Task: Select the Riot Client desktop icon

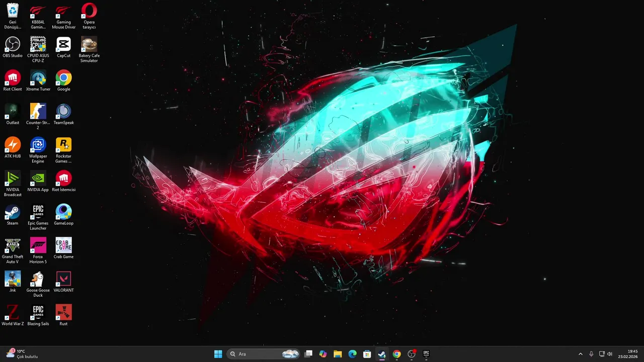Action: click(x=13, y=81)
